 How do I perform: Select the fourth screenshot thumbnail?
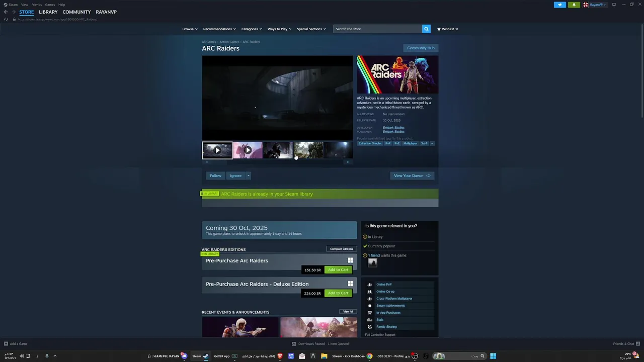(308, 150)
